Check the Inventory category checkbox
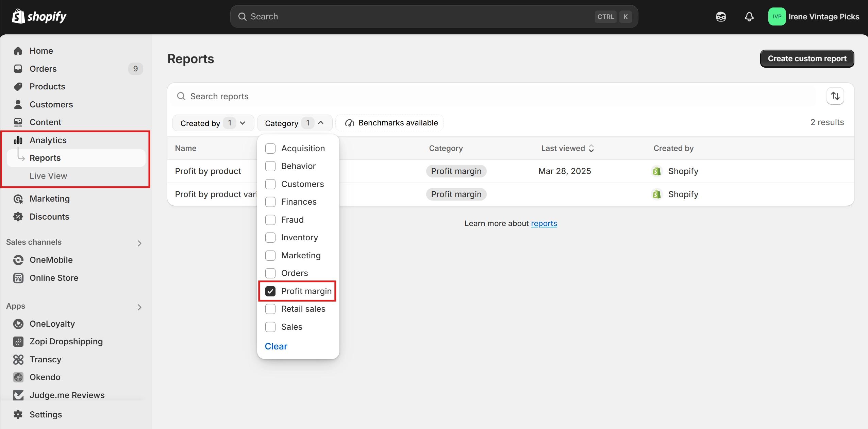 pyautogui.click(x=270, y=238)
